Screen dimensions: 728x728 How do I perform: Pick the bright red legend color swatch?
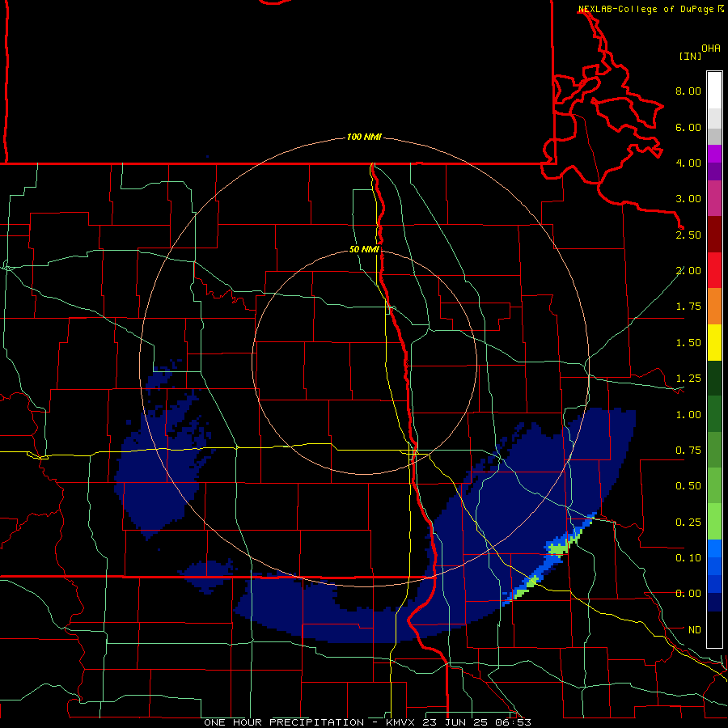pos(714,271)
